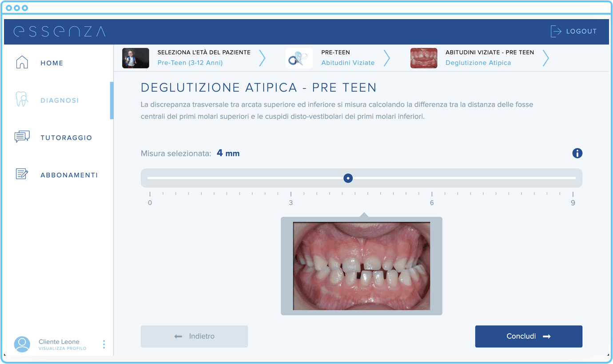
Task: Click the pacifier Pre-Teen thumbnail
Action: [x=299, y=58]
